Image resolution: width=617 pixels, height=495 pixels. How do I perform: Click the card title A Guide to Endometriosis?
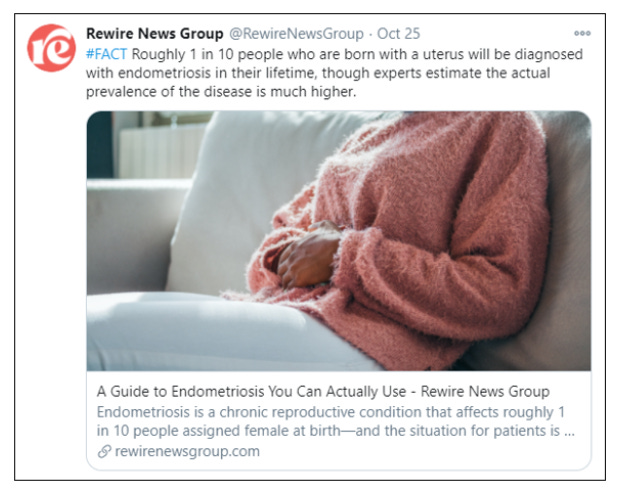(251, 392)
